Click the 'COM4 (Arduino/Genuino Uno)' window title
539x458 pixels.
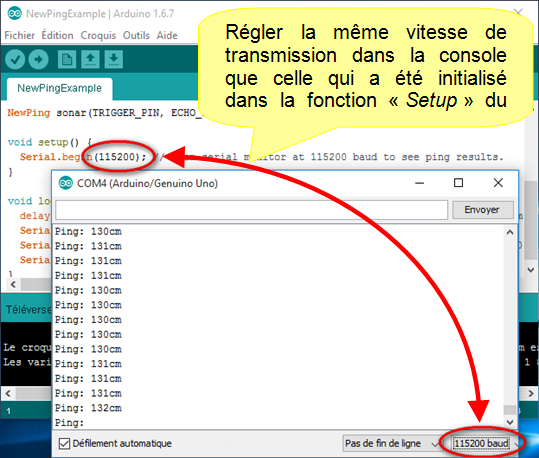pos(147,184)
